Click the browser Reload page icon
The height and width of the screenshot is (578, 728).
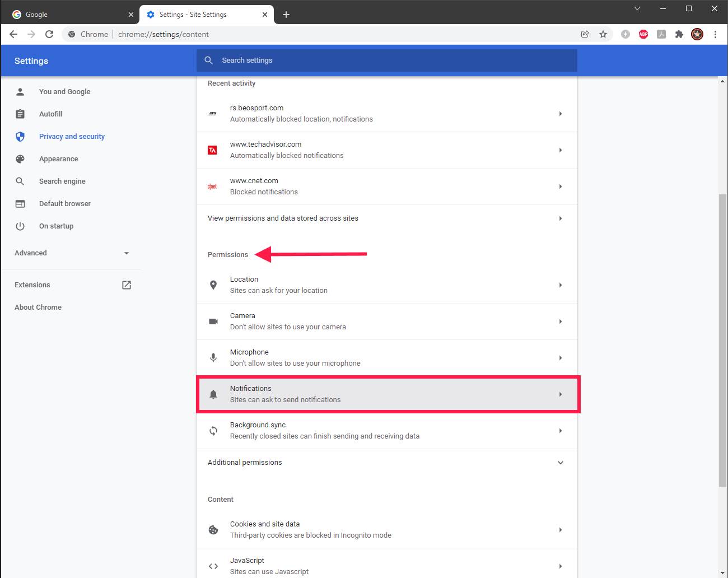49,34
